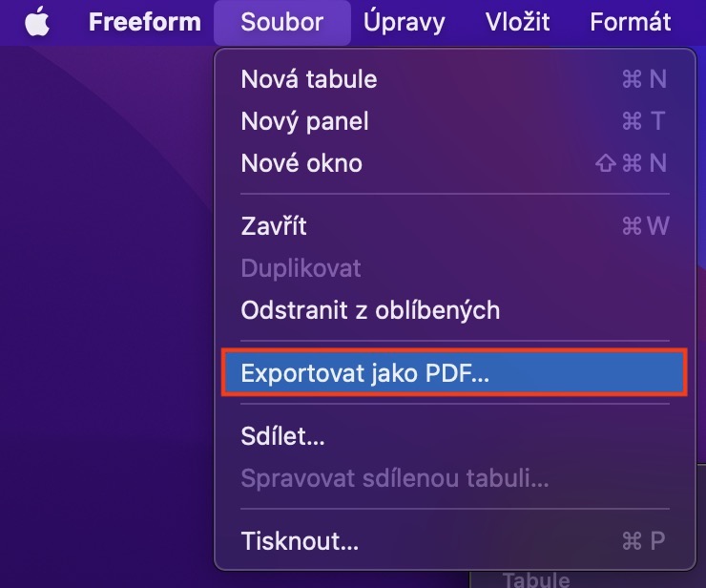Click Zavřít to close the board
This screenshot has width=706, height=588.
tap(274, 226)
